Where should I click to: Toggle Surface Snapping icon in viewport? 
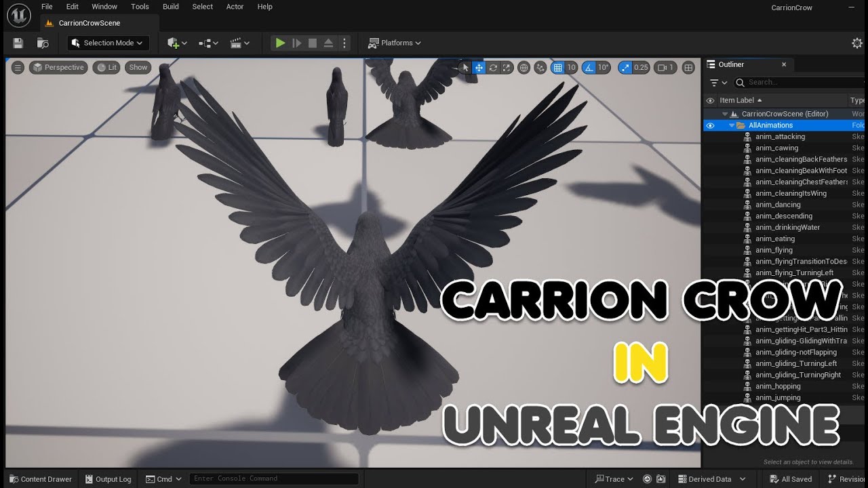(x=540, y=67)
